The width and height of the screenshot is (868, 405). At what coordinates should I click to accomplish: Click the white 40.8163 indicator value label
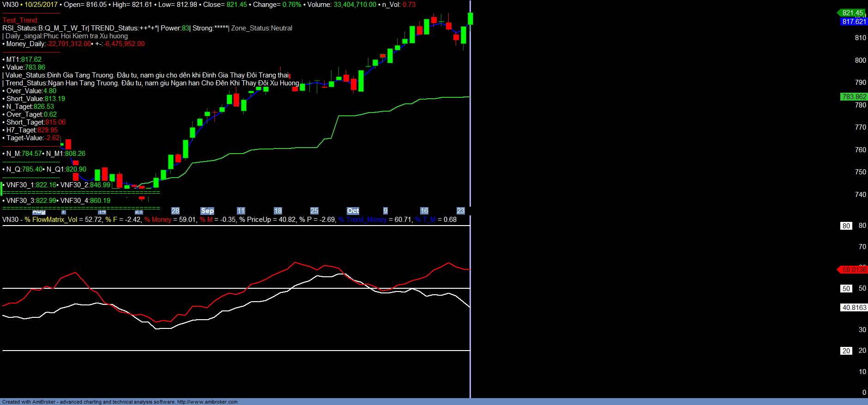coord(854,308)
